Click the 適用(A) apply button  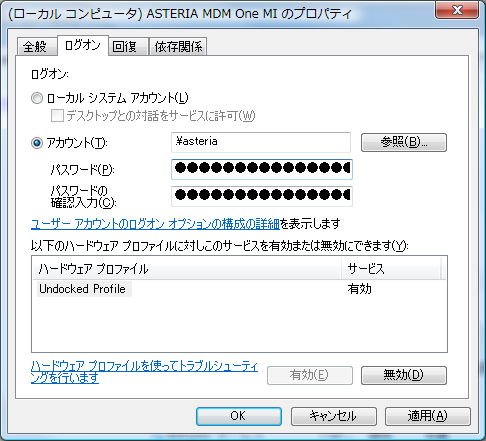[428, 416]
